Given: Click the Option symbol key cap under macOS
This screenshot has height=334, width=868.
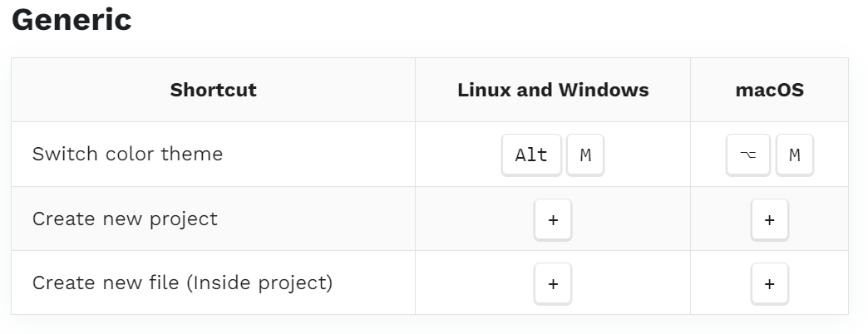Looking at the screenshot, I should tap(748, 155).
